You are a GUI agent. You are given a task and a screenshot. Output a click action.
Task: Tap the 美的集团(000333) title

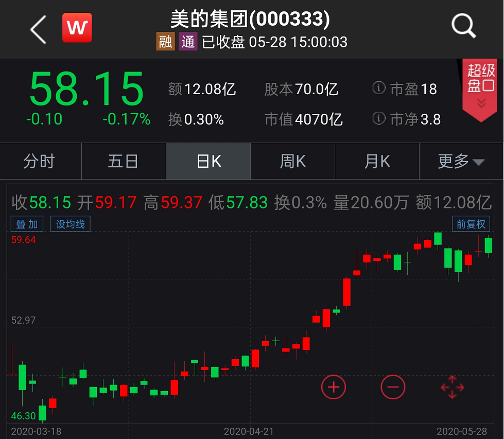click(x=250, y=19)
